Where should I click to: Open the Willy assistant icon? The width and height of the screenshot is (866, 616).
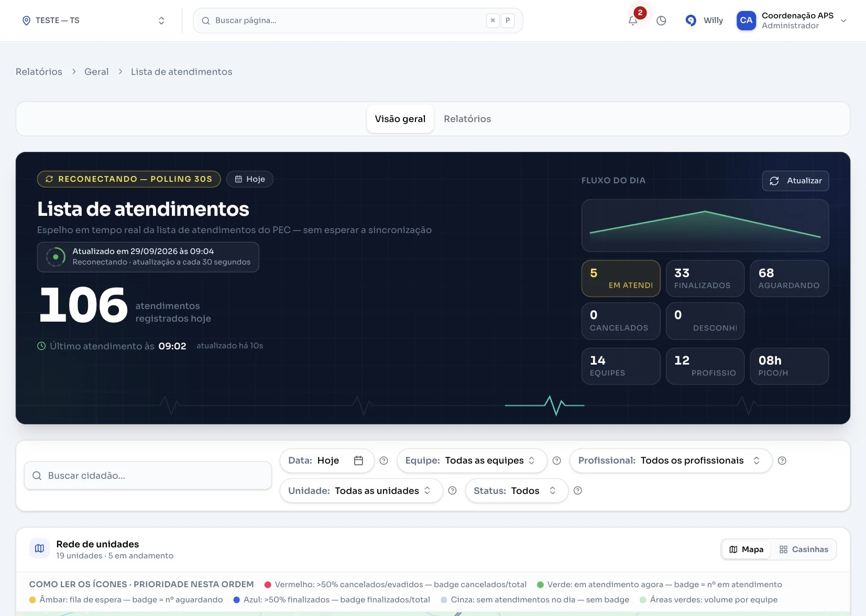click(x=691, y=20)
